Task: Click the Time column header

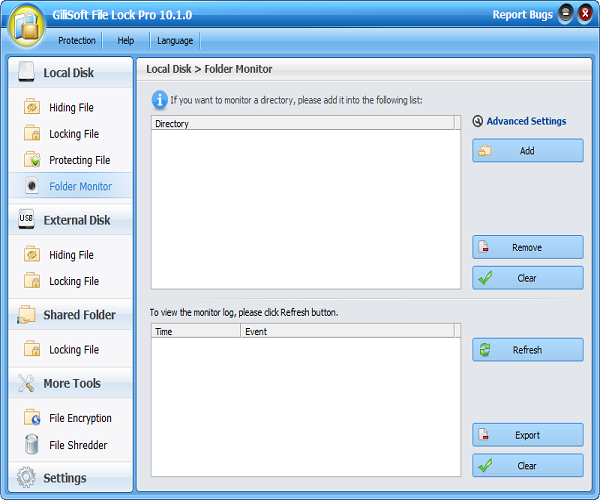Action: pyautogui.click(x=196, y=331)
